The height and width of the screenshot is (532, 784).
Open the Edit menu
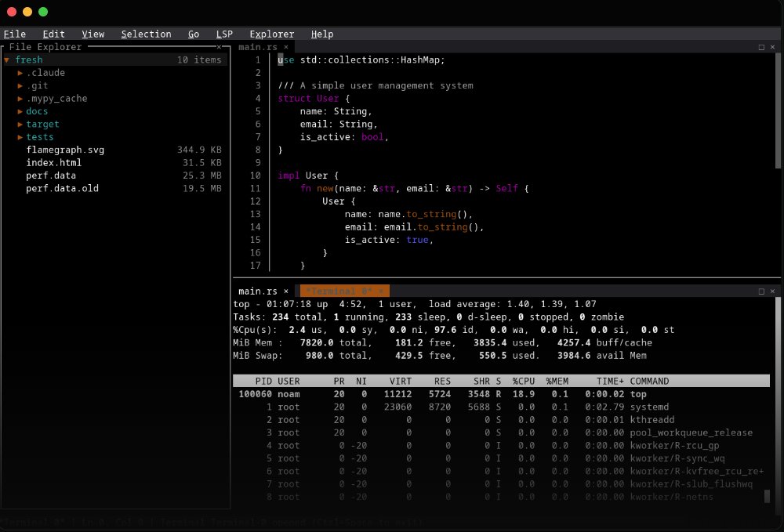pos(53,34)
